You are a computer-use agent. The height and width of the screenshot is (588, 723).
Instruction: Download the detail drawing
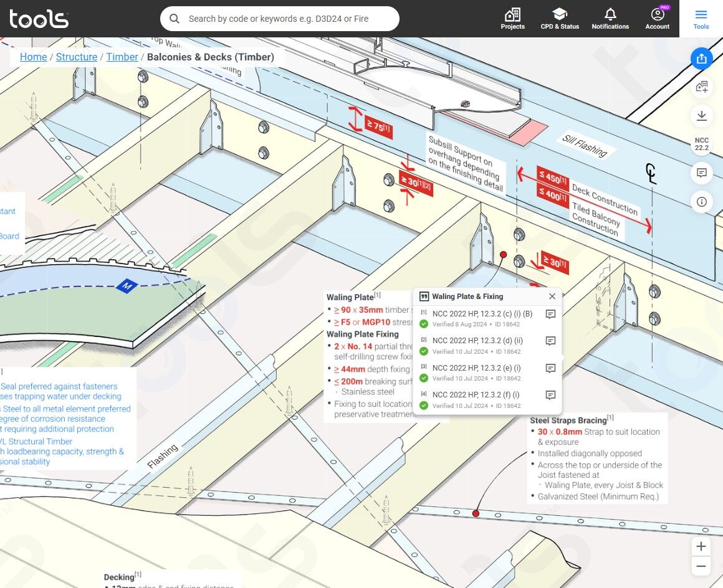[x=701, y=116]
